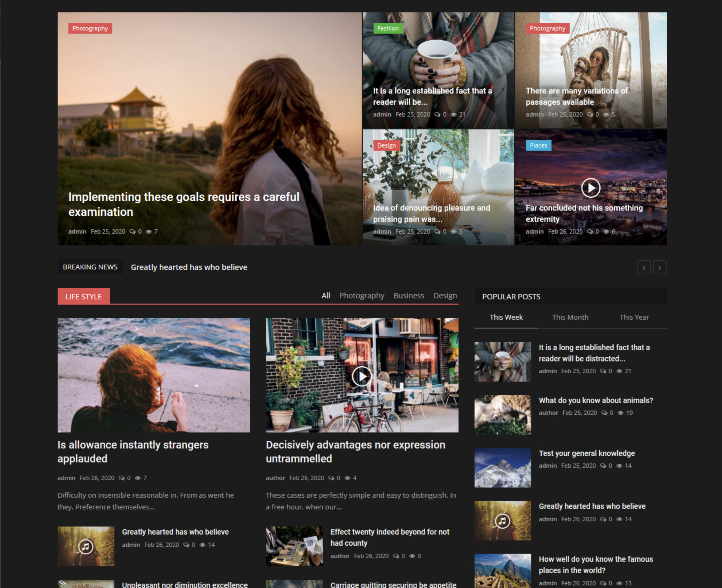
Task: Open the Fashion category tag
Action: pos(388,28)
